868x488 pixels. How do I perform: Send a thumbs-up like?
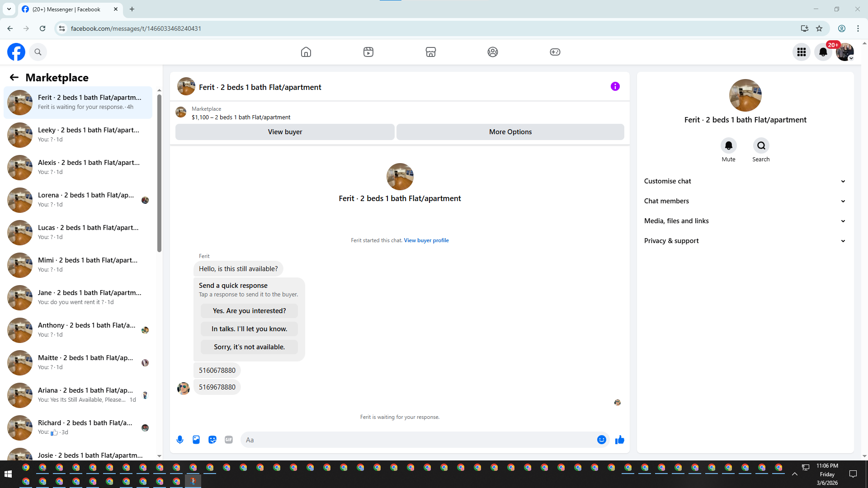click(x=619, y=440)
